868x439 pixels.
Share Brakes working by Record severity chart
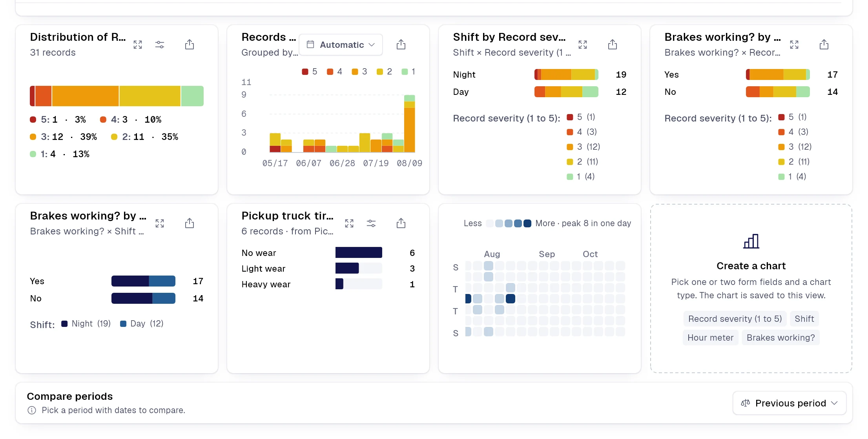click(x=824, y=45)
